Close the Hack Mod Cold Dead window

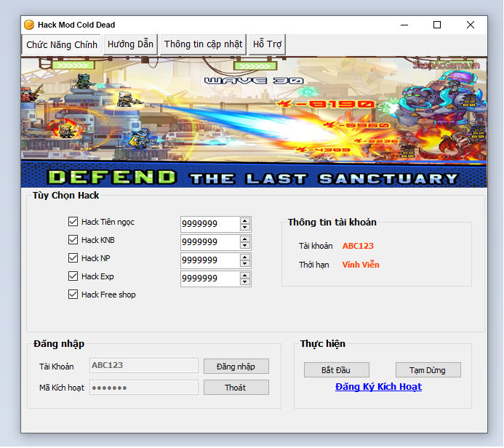pos(471,25)
